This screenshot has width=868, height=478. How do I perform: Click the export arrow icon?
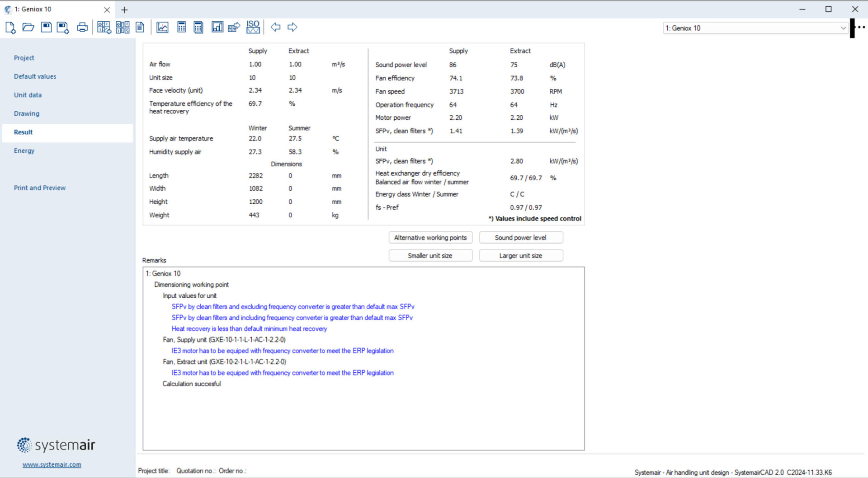pyautogui.click(x=234, y=28)
